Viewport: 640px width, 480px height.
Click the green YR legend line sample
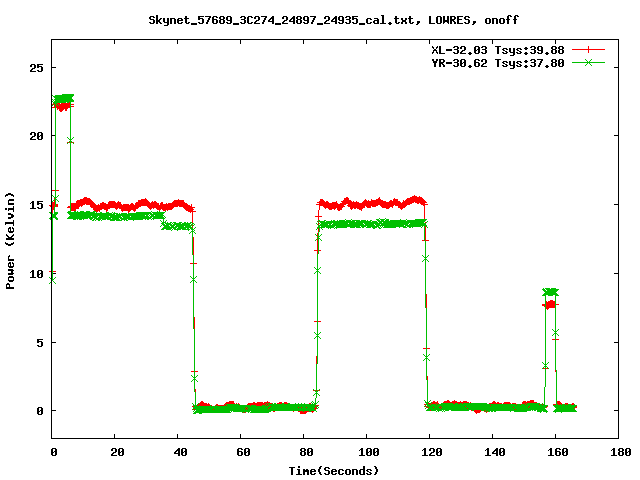point(588,62)
